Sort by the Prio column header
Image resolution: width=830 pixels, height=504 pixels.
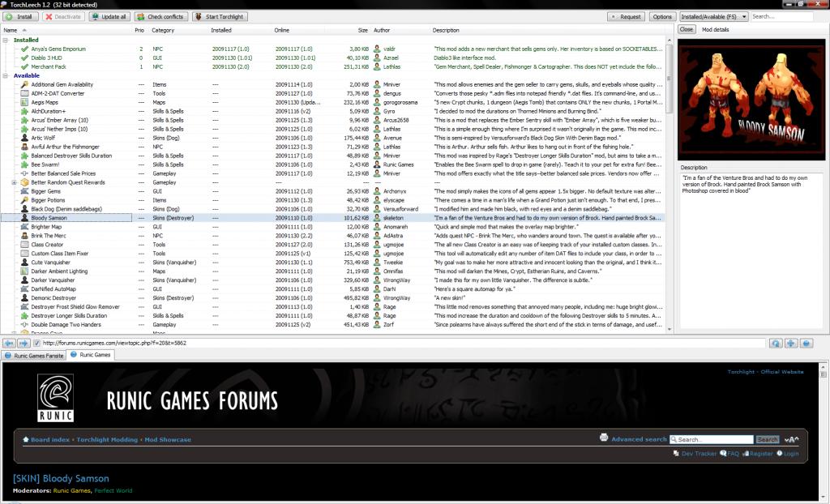coord(139,30)
